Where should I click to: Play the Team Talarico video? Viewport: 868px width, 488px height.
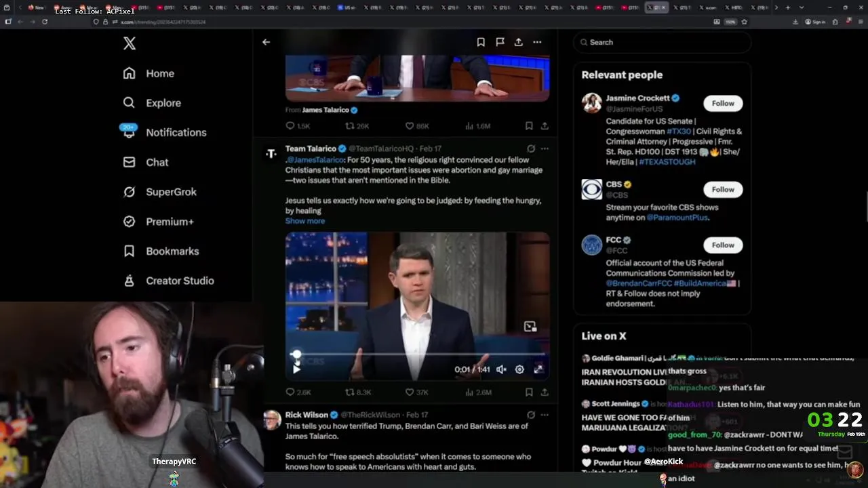(x=296, y=369)
